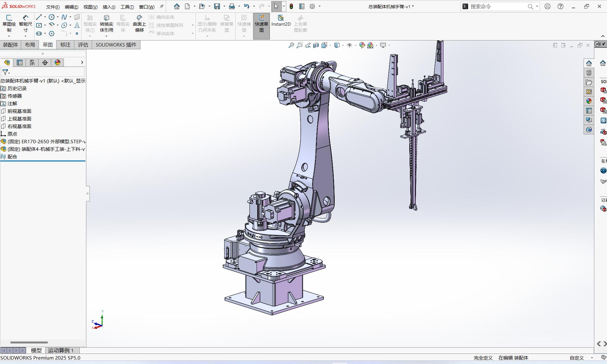Screen dimensions: 607x364
Task: Switch to the 评估 ribbon tab
Action: click(x=83, y=45)
